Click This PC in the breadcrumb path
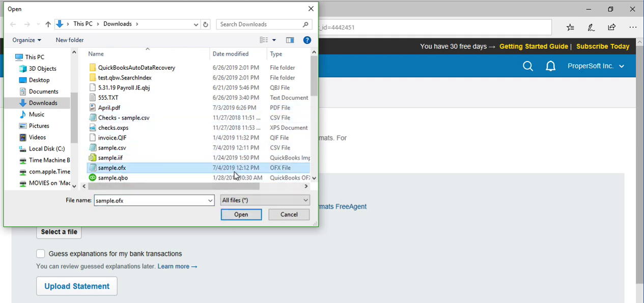644x303 pixels. pyautogui.click(x=83, y=24)
